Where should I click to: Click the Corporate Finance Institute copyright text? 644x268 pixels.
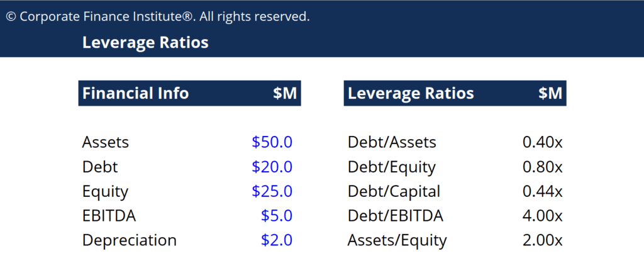[x=158, y=16]
